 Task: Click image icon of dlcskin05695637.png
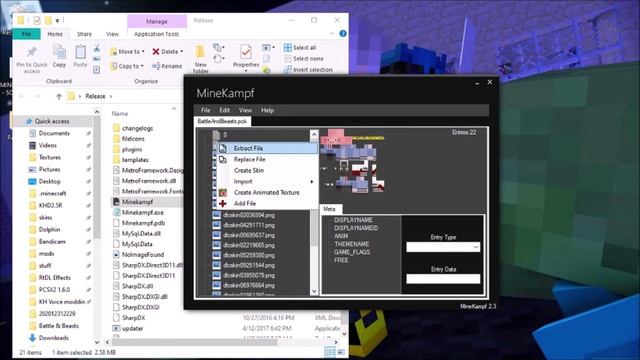point(216,235)
